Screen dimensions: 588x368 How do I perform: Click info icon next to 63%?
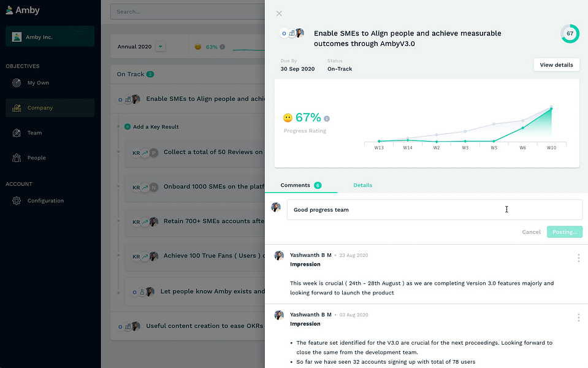coord(223,47)
